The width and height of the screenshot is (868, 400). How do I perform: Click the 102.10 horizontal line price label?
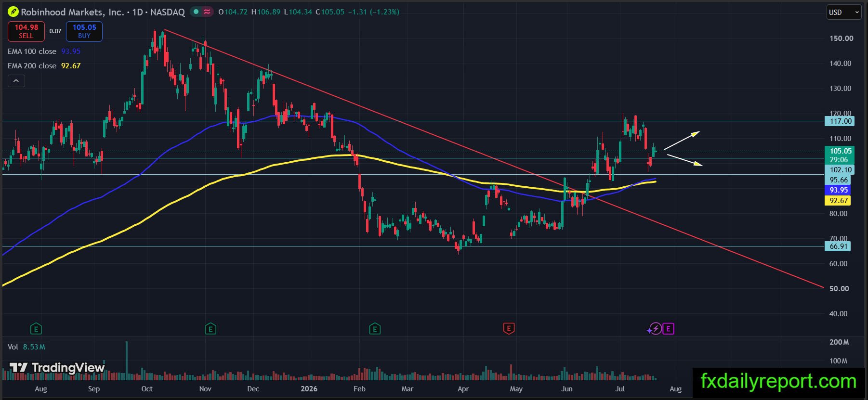tap(840, 169)
